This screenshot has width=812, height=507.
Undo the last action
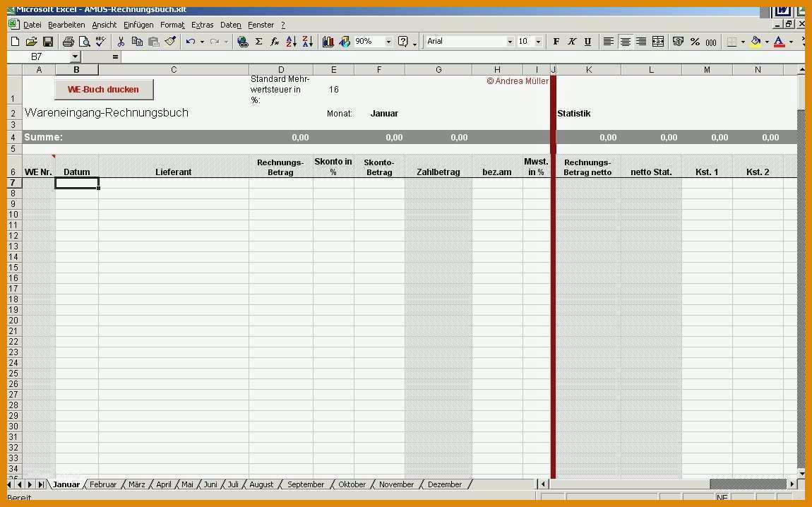(x=191, y=42)
